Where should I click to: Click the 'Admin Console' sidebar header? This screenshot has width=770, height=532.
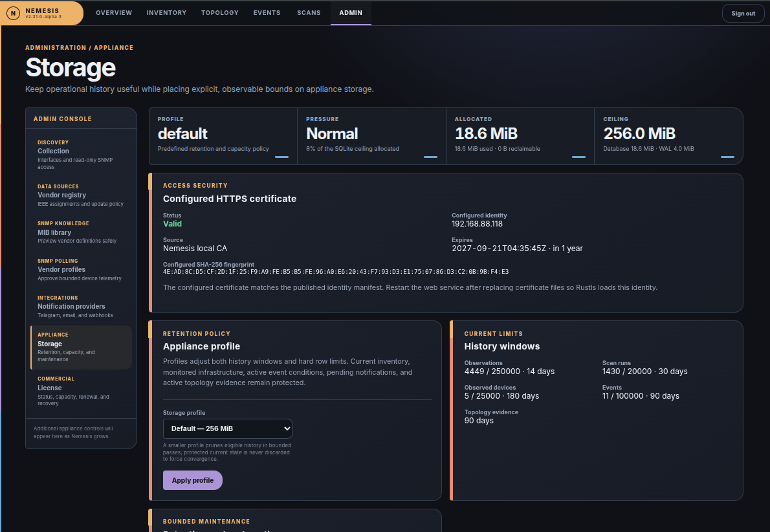point(62,119)
